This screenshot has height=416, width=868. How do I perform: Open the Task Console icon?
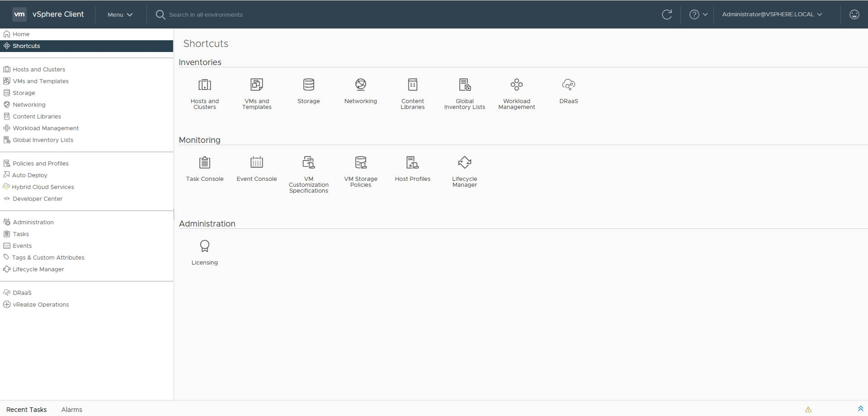coord(204,168)
